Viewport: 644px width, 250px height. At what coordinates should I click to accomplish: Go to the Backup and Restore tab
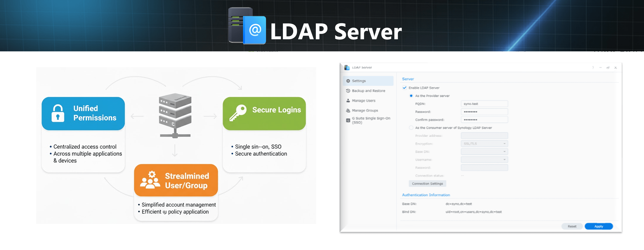368,91
